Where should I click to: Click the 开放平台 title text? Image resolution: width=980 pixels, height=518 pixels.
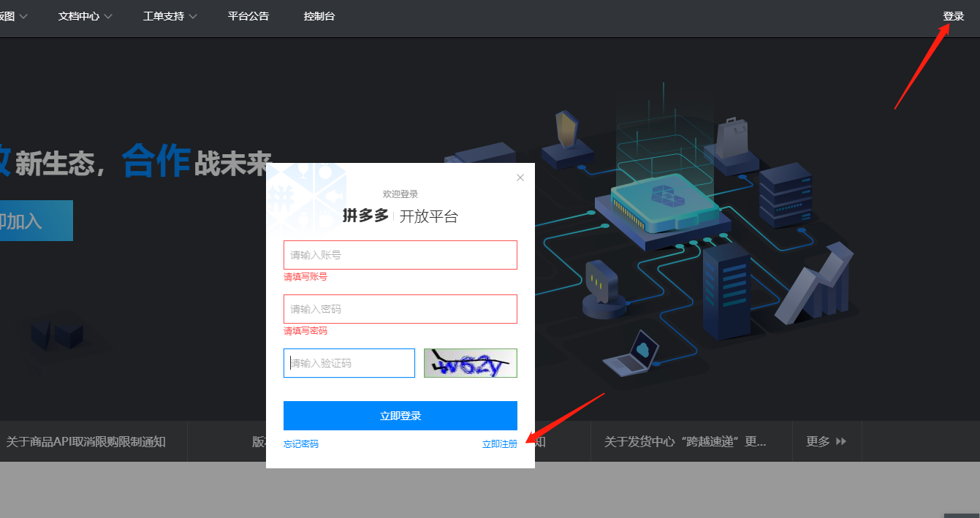[429, 216]
